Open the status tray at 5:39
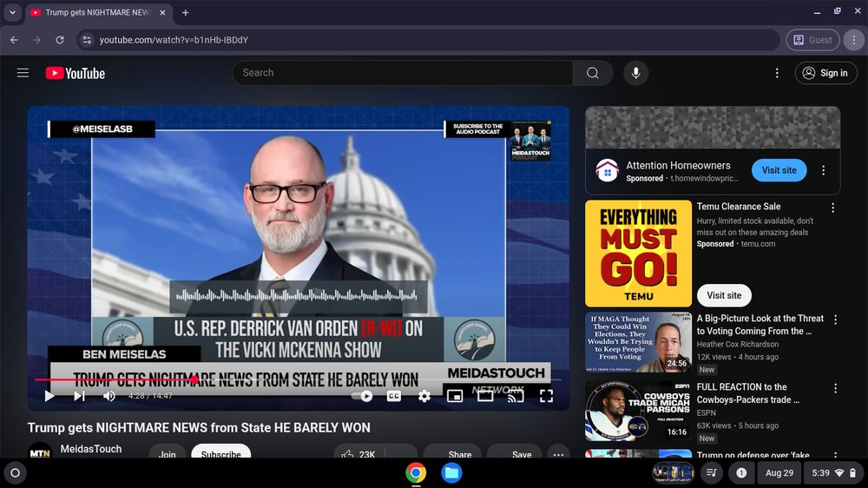 coord(833,473)
